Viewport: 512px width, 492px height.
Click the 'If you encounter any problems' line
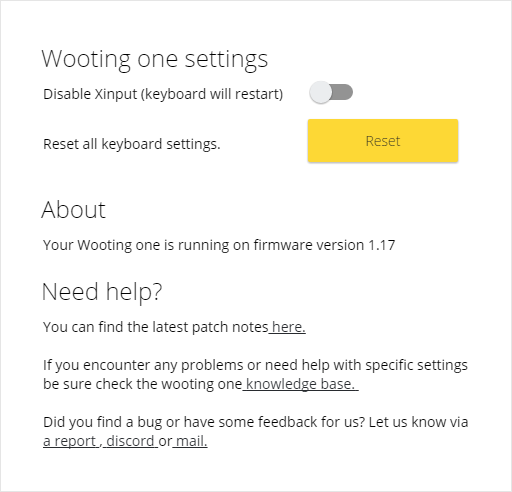[255, 365]
